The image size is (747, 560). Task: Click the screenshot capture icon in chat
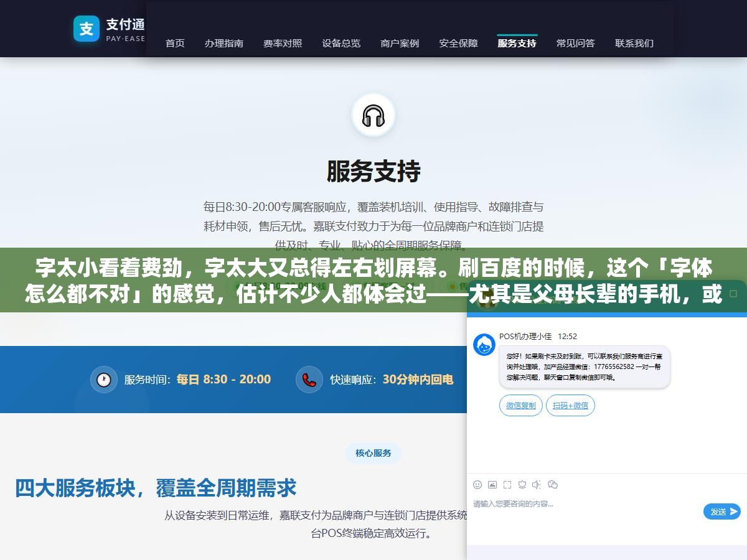507,485
